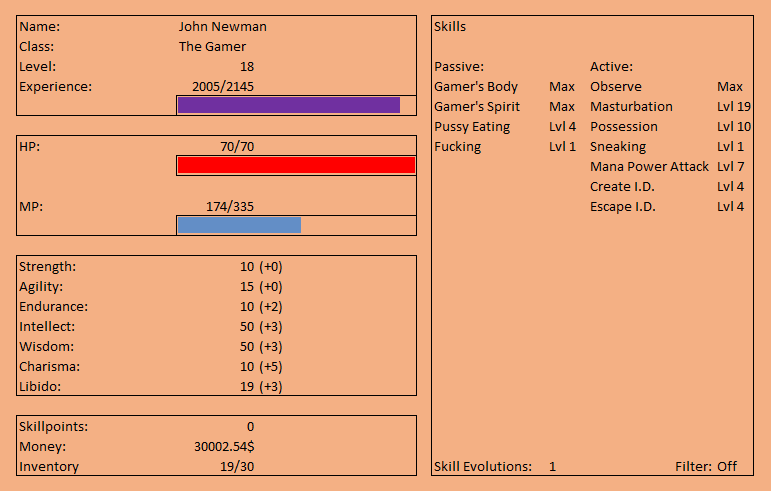Select the Gamer's Spirit passive skill

477,107
